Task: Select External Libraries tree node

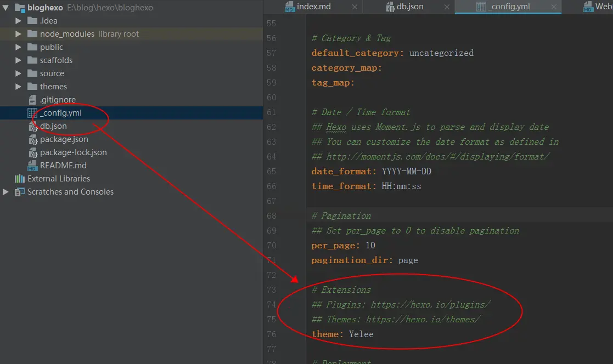Action: coord(59,179)
